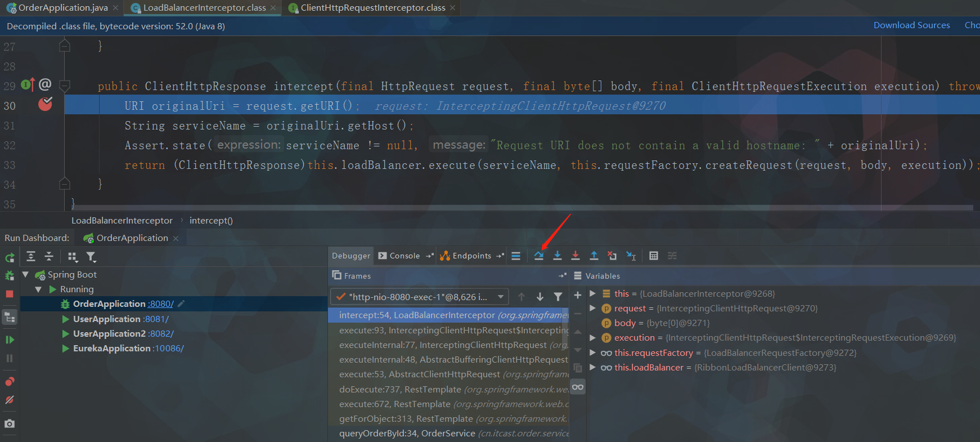The height and width of the screenshot is (442, 980).
Task: Toggle the glasses Show Watches icon
Action: coord(578,387)
